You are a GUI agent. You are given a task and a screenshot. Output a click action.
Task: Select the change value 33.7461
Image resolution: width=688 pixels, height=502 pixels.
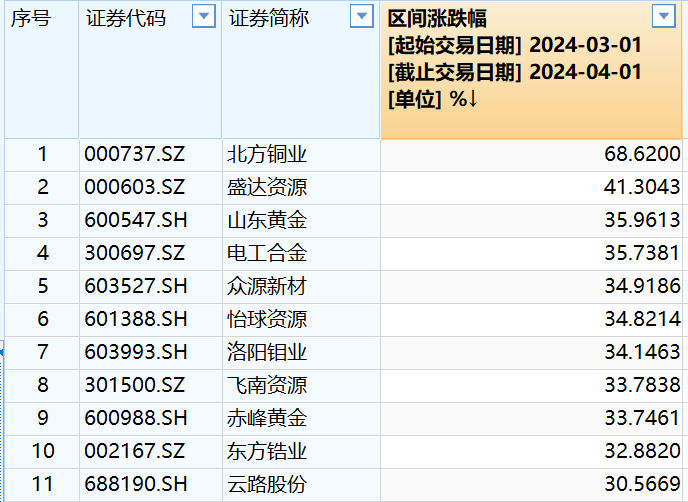point(642,418)
